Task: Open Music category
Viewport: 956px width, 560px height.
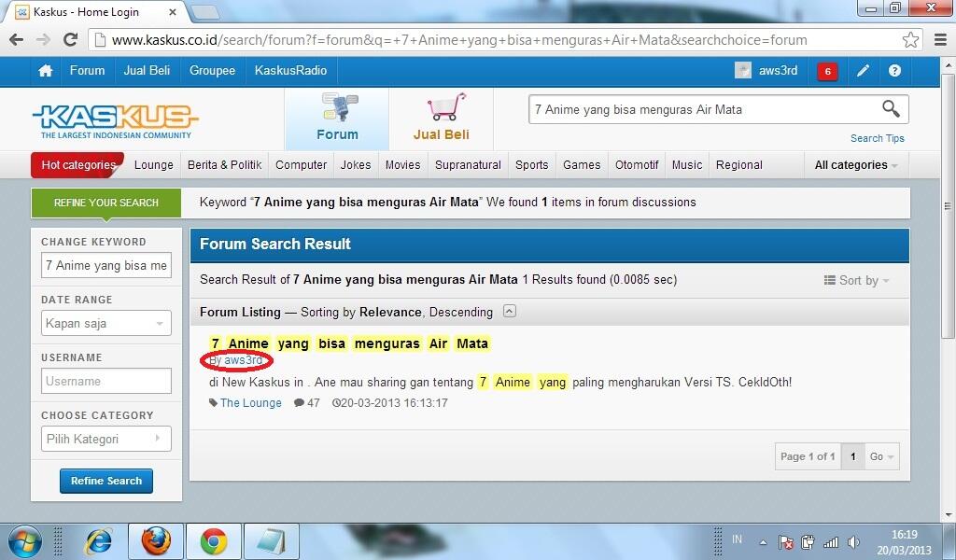Action: pyautogui.click(x=687, y=165)
